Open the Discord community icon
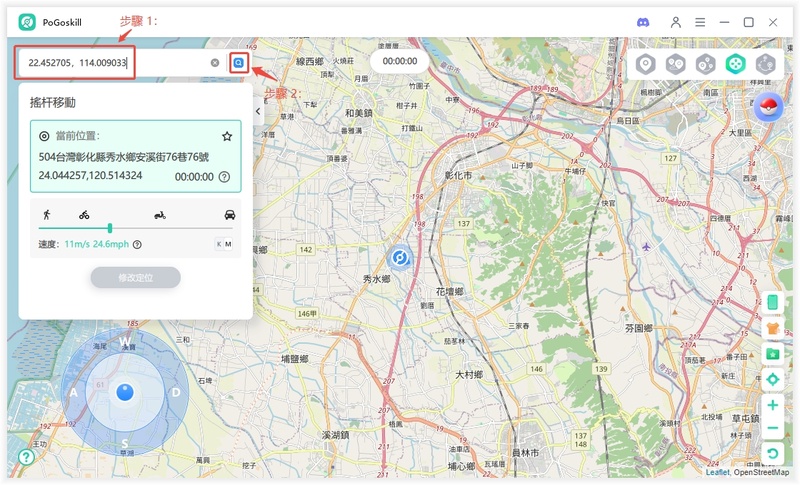The height and width of the screenshot is (485, 800). point(643,22)
